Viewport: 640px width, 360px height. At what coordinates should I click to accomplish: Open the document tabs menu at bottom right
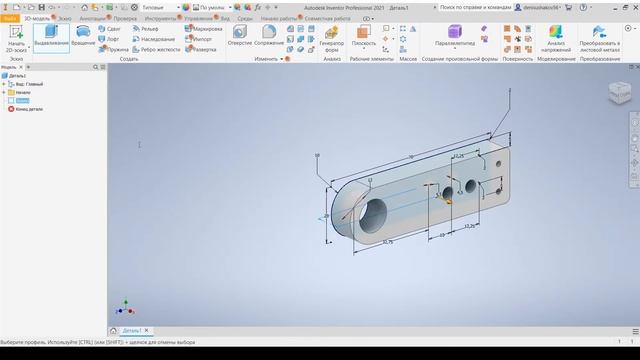[635, 331]
